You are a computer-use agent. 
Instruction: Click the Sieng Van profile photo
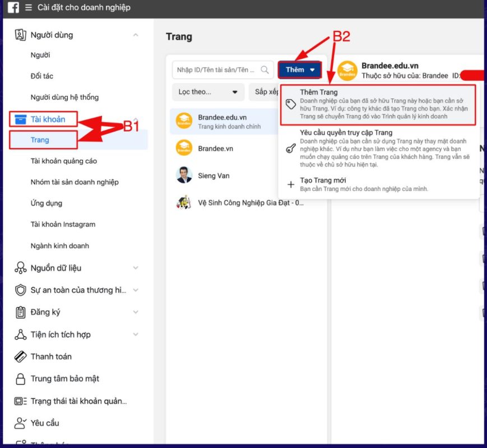coord(184,175)
